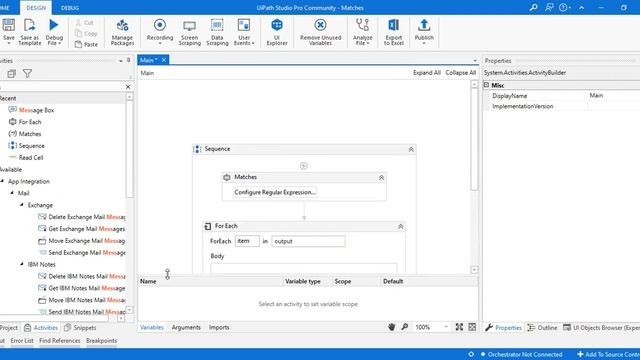This screenshot has width=640, height=360.
Task: Click the ForEach item input field
Action: point(247,241)
